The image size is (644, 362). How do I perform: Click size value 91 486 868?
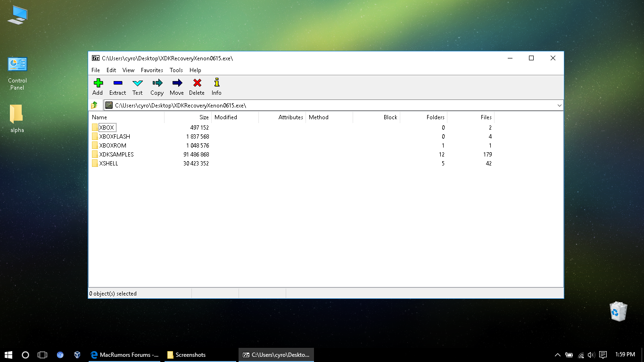[196, 155]
